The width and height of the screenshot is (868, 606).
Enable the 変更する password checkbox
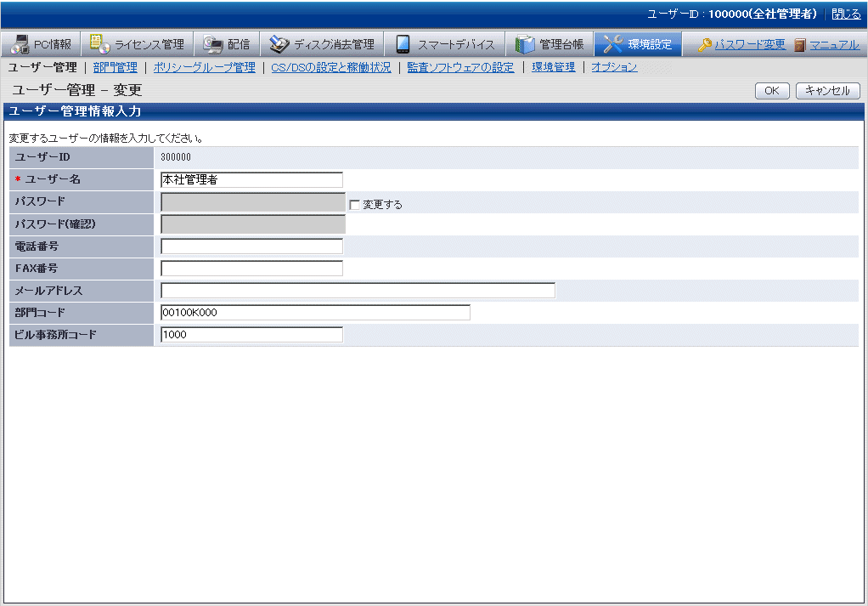[x=355, y=205]
